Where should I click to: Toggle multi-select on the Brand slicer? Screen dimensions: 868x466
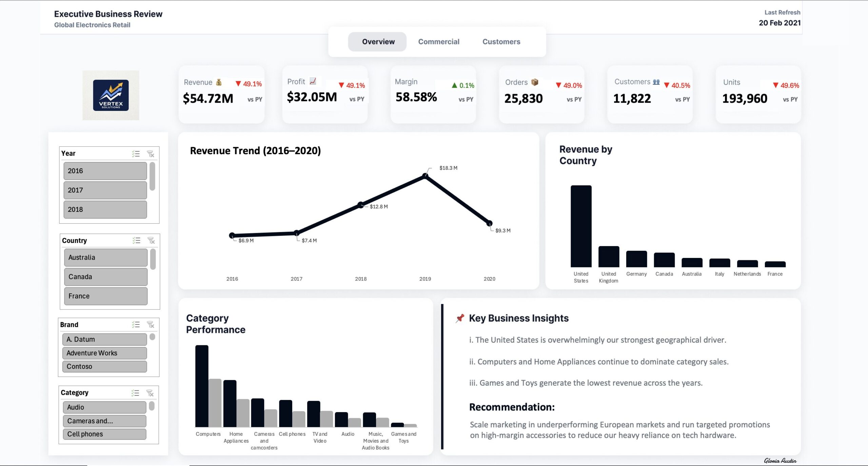pyautogui.click(x=136, y=325)
